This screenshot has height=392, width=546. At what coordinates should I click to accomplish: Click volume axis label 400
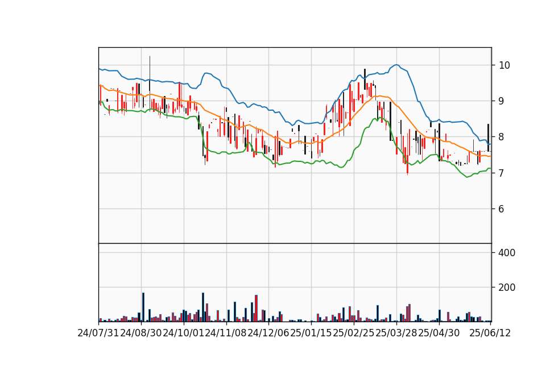(x=507, y=252)
